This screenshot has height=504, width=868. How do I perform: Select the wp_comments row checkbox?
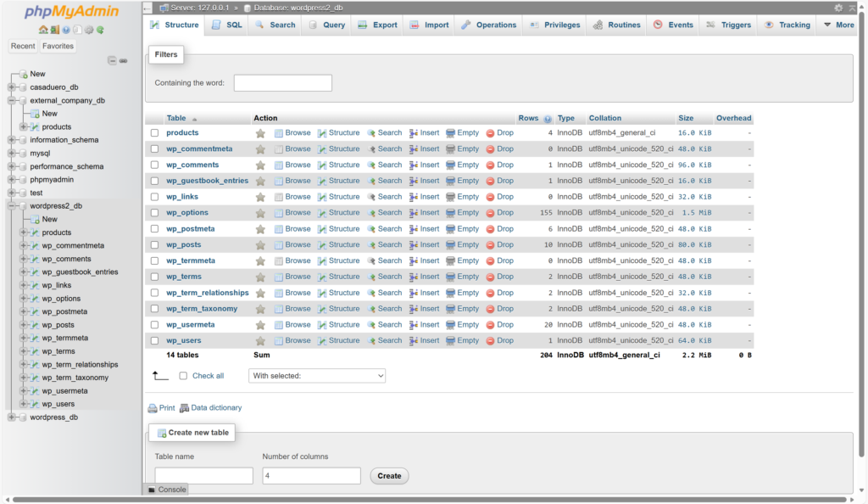click(154, 165)
